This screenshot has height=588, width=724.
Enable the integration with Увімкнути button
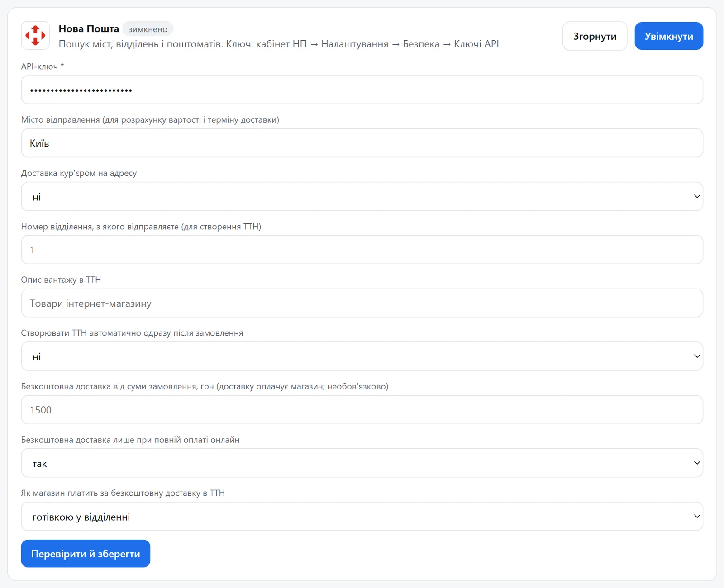click(x=669, y=36)
